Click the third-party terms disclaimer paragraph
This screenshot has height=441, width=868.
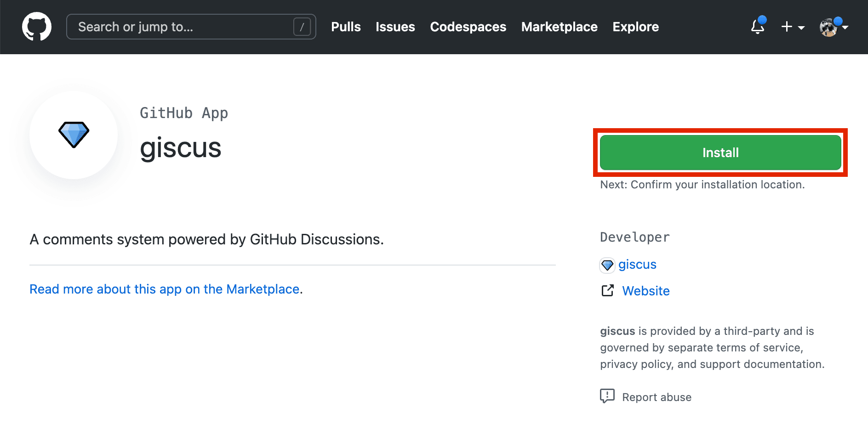coord(712,348)
